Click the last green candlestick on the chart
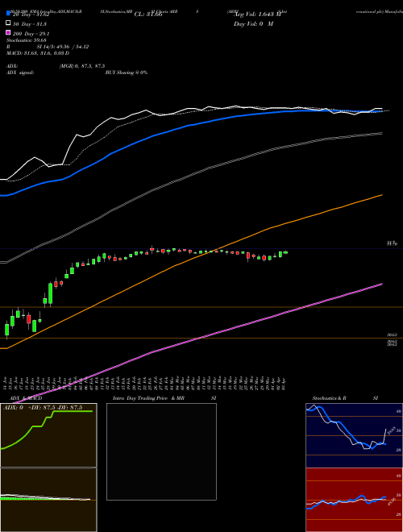403x532 pixels. point(285,252)
